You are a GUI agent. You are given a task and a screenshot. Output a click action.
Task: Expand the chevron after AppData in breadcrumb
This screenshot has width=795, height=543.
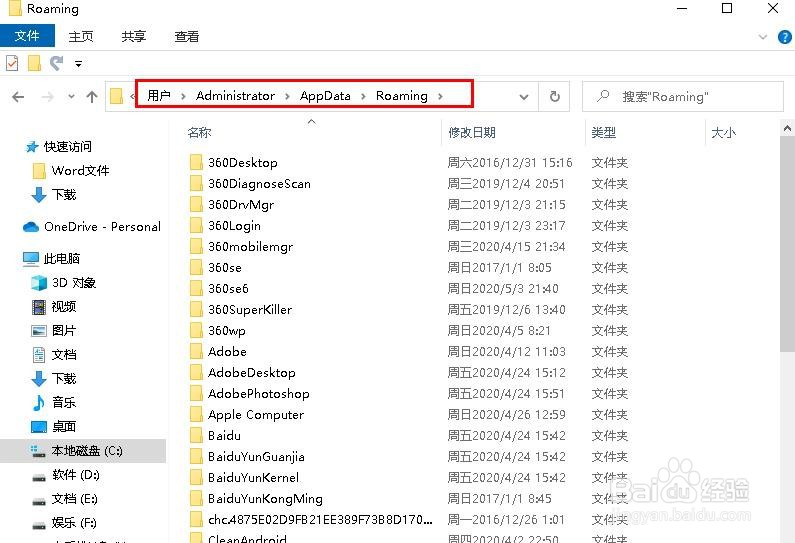pos(364,96)
